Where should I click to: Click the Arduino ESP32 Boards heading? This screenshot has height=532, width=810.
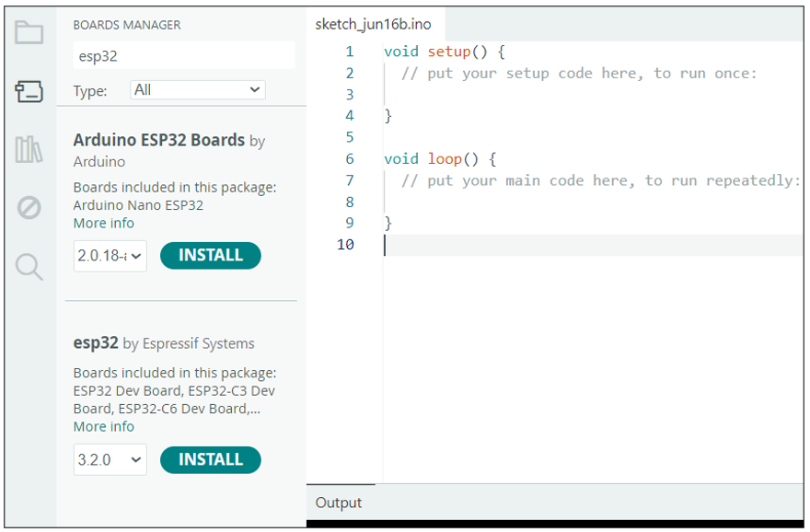159,140
